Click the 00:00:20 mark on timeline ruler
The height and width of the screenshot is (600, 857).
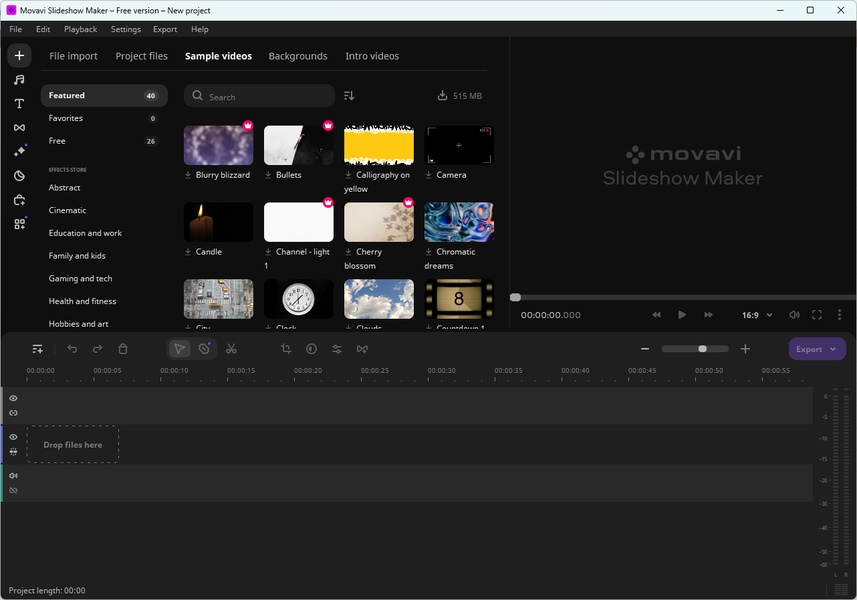pyautogui.click(x=308, y=370)
